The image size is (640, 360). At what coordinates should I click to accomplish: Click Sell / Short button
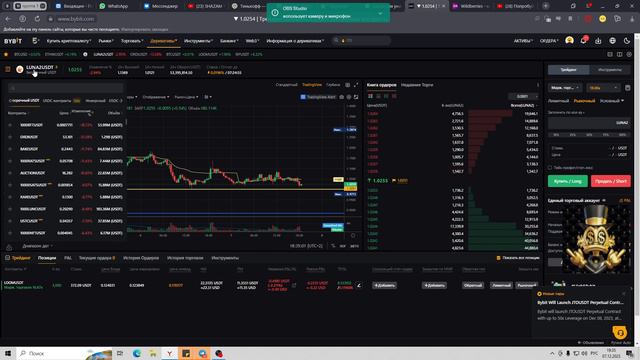pyautogui.click(x=611, y=181)
